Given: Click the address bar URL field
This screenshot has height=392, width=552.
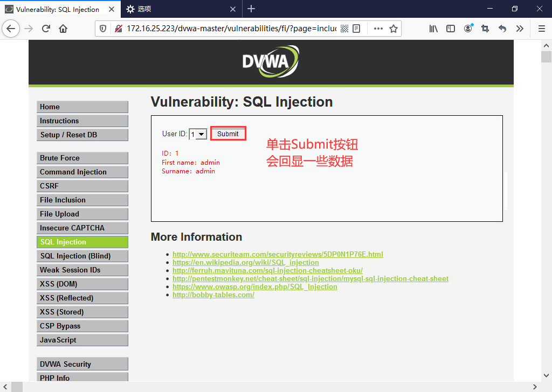Looking at the screenshot, I should 231,29.
